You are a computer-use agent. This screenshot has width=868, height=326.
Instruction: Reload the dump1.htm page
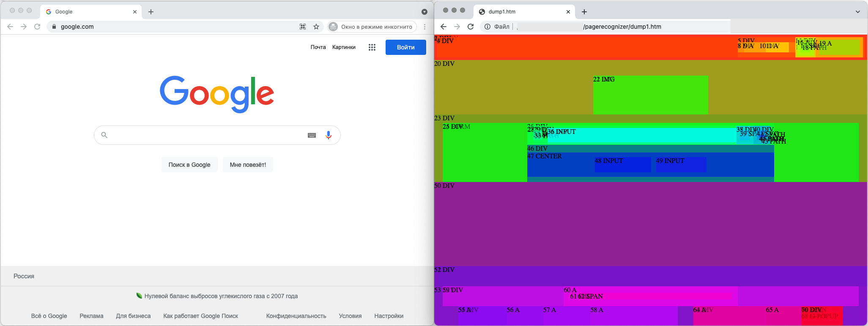point(471,27)
